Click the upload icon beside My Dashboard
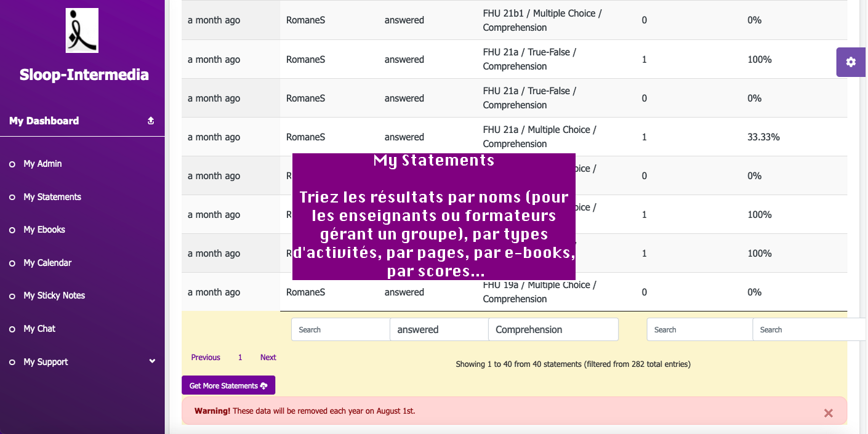 (151, 121)
